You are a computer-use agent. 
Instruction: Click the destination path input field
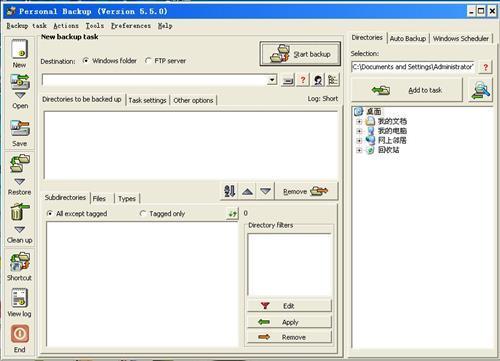(155, 80)
